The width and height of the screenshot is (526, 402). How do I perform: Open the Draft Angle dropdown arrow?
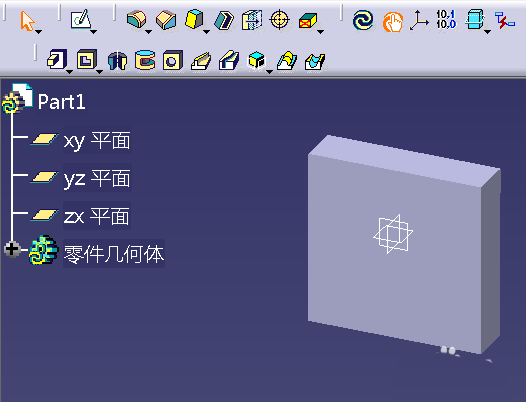pyautogui.click(x=206, y=32)
